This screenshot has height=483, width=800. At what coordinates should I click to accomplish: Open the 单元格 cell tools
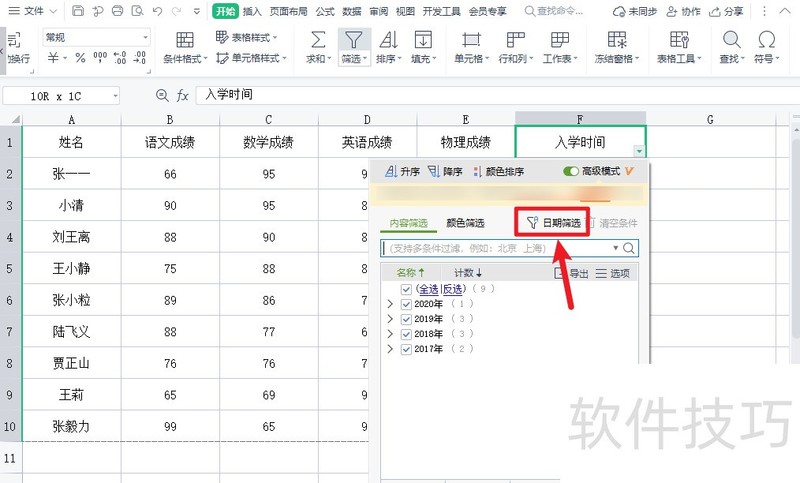471,47
